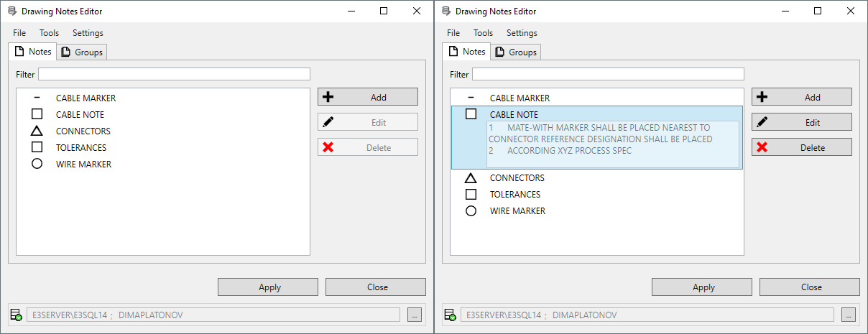Click the dash icon for CABLE MARKER in left window
Viewport: 868px width, 334px height.
pos(37,98)
